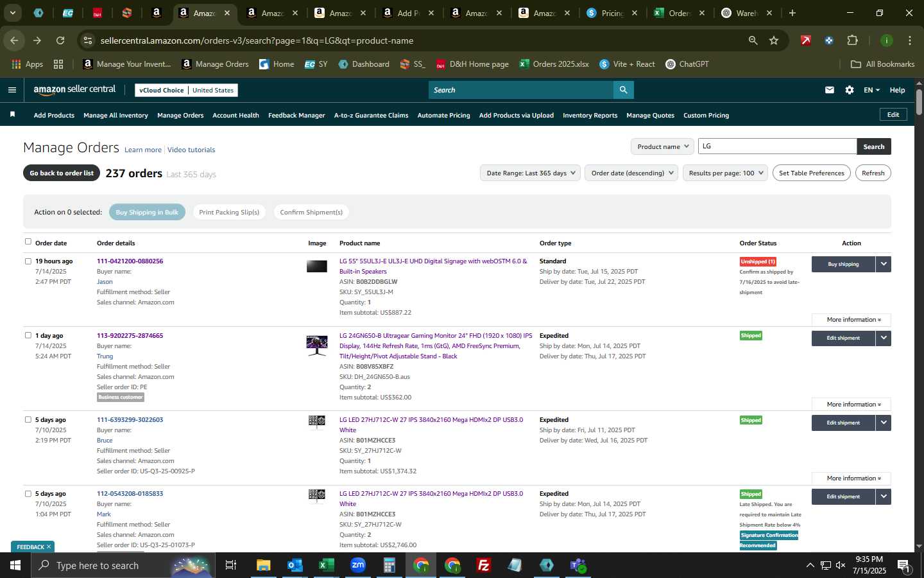
Task: Open the LG 24GN650-B monitor product thumbnail
Action: (317, 345)
